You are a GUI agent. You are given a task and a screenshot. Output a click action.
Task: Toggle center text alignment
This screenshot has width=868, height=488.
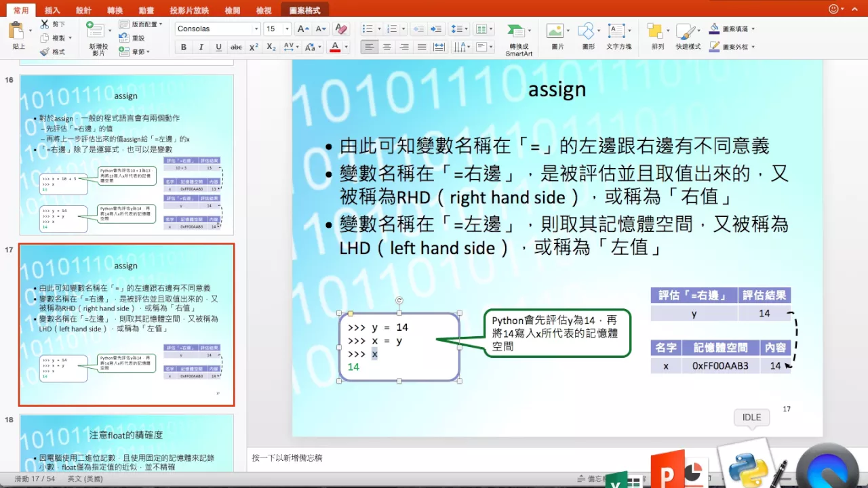coord(387,47)
